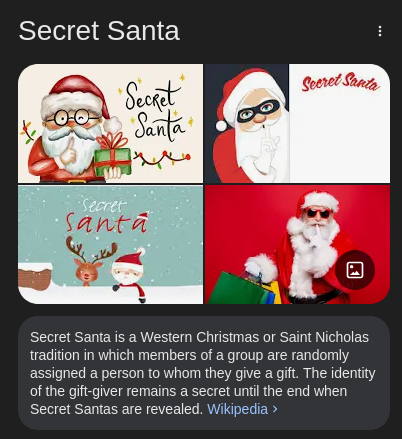Click the Christmas lights garland under lettering
This screenshot has height=439, width=402.
coord(162,158)
